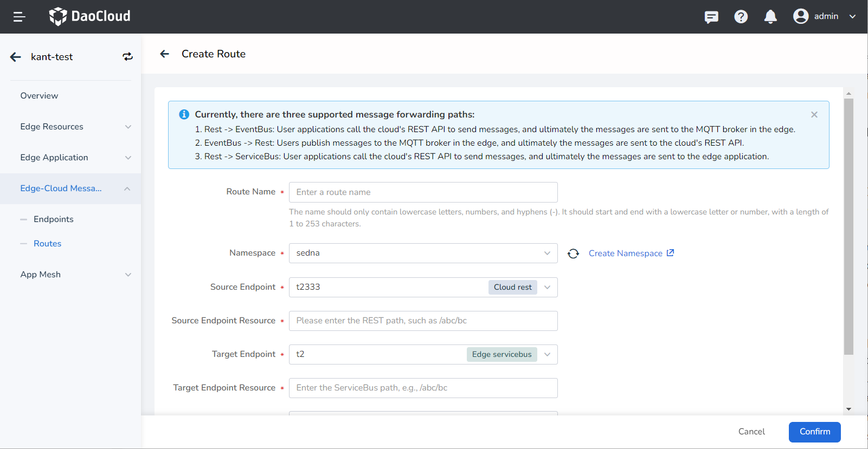868x449 pixels.
Task: Toggle the hamburger navigation menu
Action: (x=20, y=17)
